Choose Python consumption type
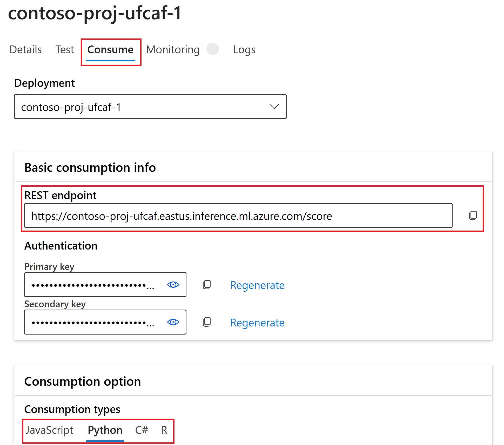504x445 pixels. tap(105, 430)
